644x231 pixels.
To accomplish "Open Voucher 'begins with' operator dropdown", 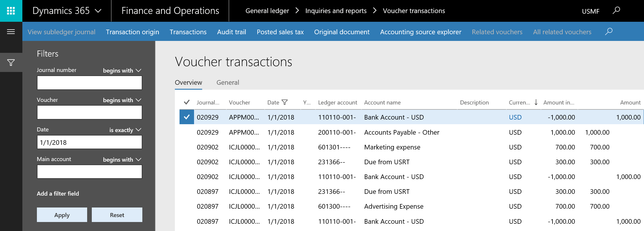I will point(122,100).
